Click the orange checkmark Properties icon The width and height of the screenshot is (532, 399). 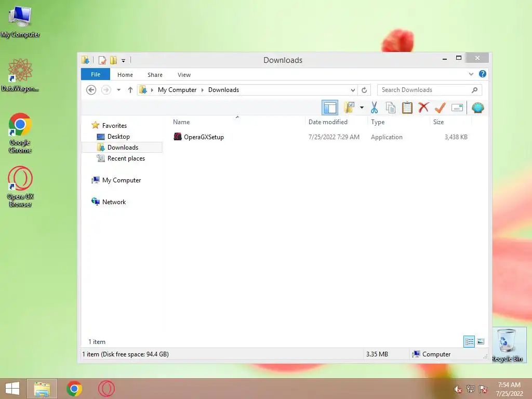(440, 108)
